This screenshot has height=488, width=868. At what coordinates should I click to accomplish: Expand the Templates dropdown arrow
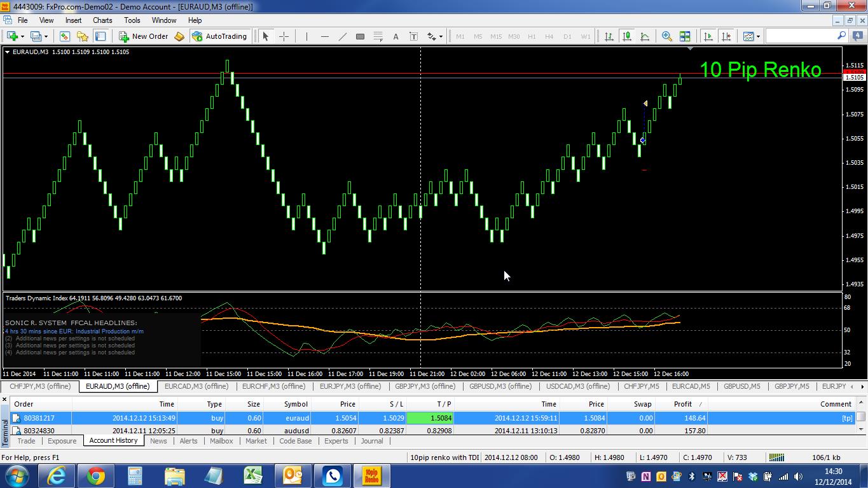758,36
